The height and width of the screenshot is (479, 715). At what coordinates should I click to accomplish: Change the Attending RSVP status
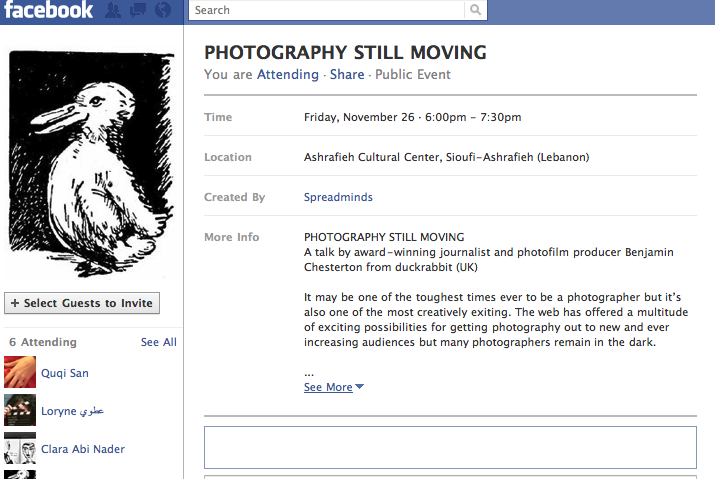[288, 74]
